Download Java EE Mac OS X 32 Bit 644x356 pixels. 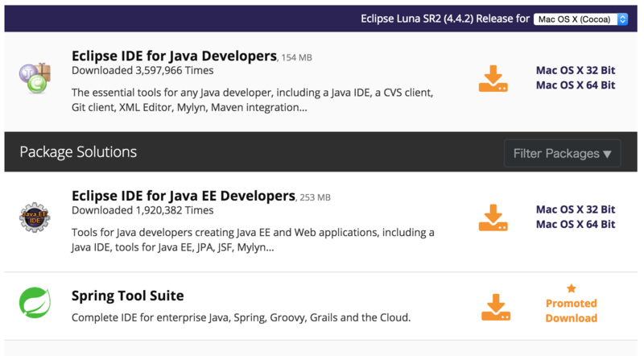click(x=576, y=209)
